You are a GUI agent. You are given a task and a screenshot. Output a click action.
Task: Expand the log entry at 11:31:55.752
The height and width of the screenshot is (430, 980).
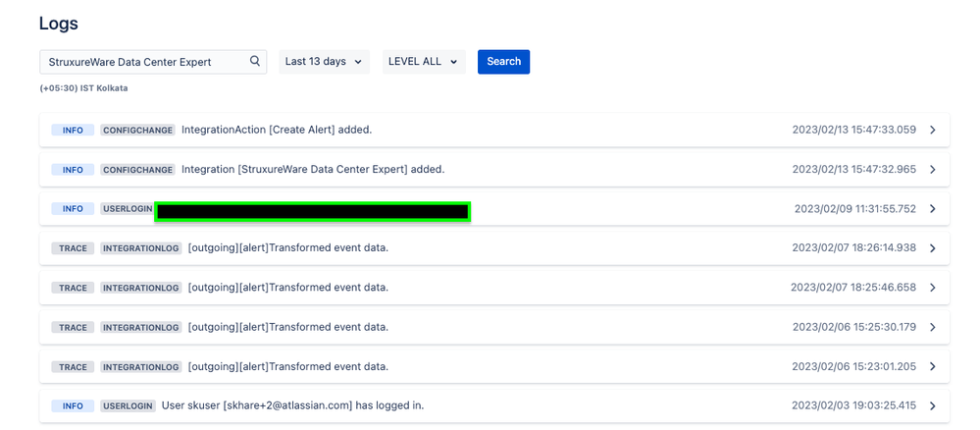[933, 209]
